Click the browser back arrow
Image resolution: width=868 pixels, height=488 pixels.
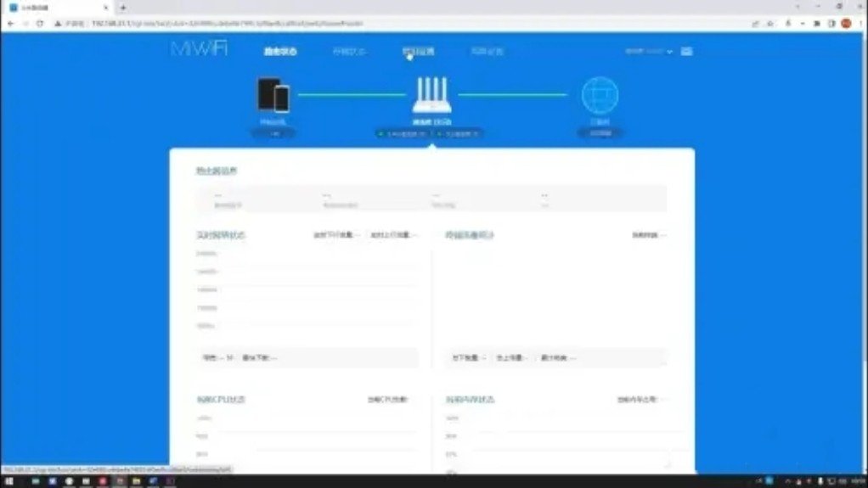point(11,24)
